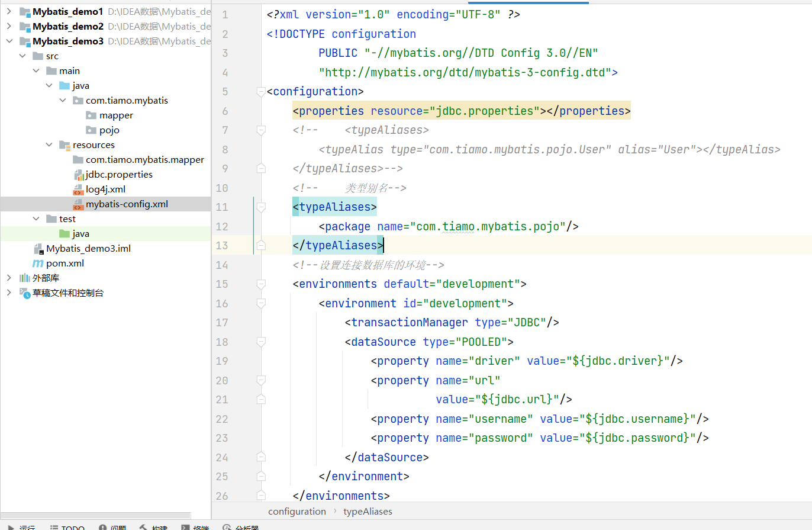Click the Maven pom.xml icon
The height and width of the screenshot is (530, 812).
pos(38,264)
